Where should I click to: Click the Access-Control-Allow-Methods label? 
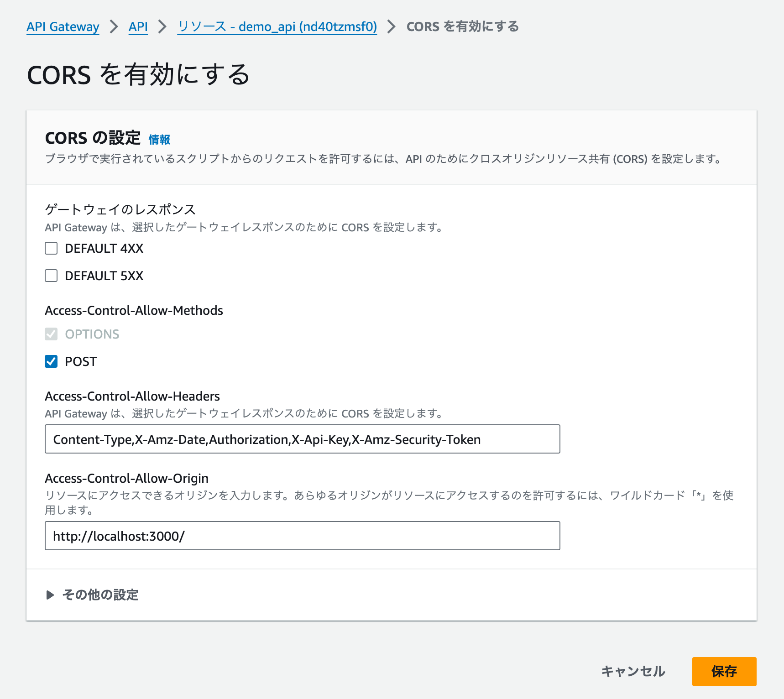(134, 310)
